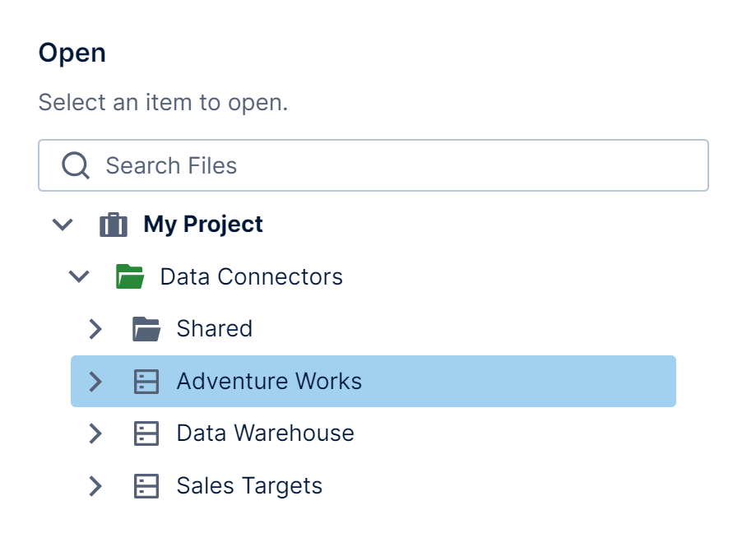Click the Data Warehouse connector icon
756x547 pixels.
tap(146, 433)
